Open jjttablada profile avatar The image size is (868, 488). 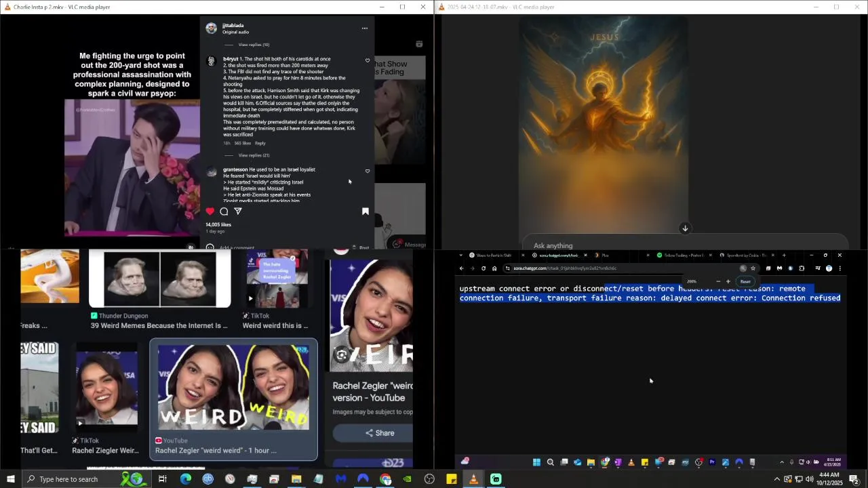212,28
